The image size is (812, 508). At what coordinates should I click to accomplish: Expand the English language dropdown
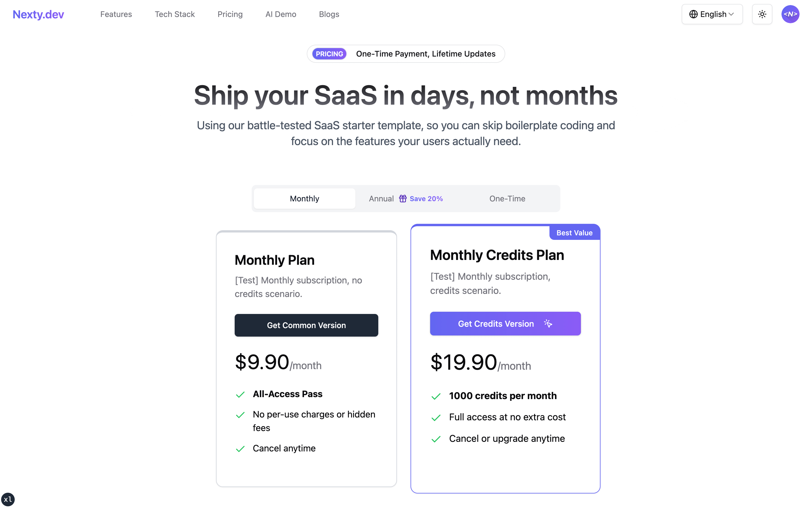click(712, 14)
